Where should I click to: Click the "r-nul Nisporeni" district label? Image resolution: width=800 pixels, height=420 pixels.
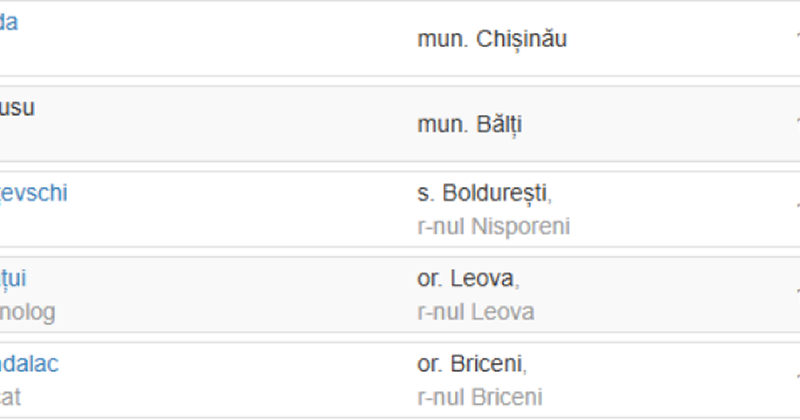[x=493, y=227]
